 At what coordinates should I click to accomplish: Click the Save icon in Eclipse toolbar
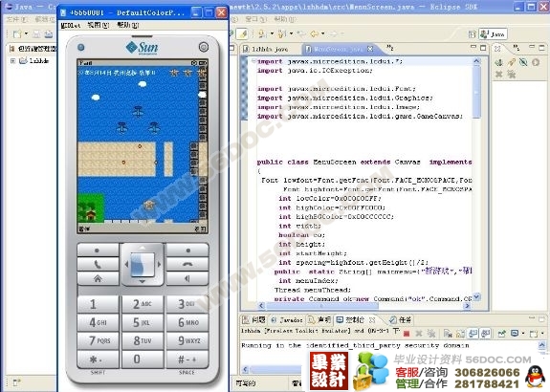coord(36,34)
